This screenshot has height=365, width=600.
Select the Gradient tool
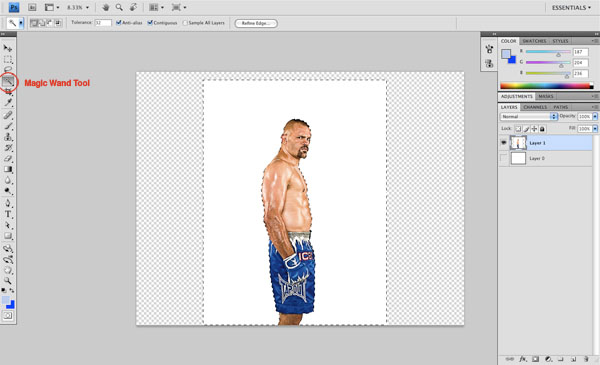click(x=8, y=169)
